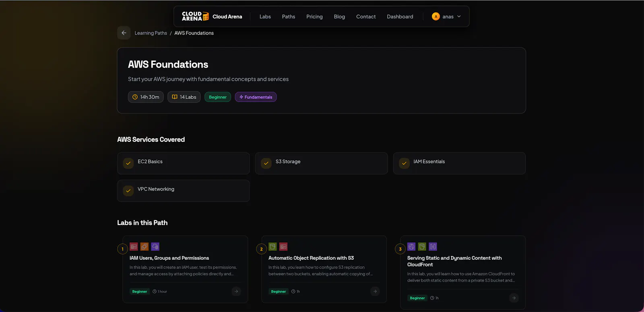The width and height of the screenshot is (644, 312).
Task: Click the clock icon beside '1 hour'
Action: tap(155, 291)
